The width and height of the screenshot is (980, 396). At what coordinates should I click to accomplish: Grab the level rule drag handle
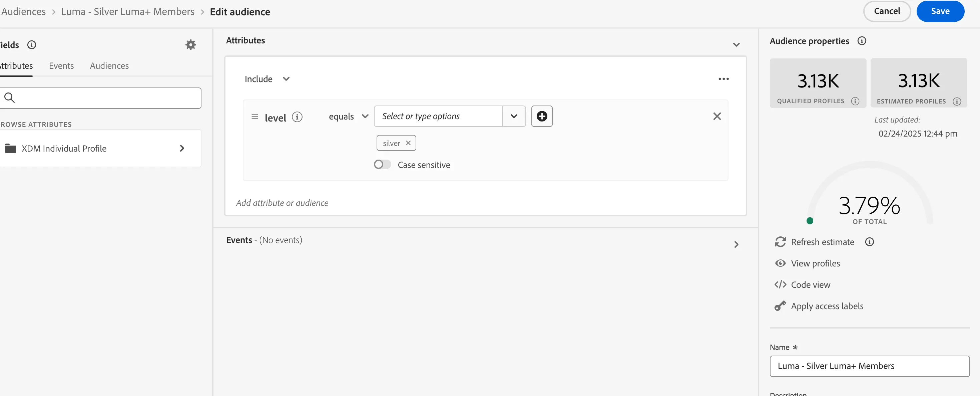pos(255,117)
